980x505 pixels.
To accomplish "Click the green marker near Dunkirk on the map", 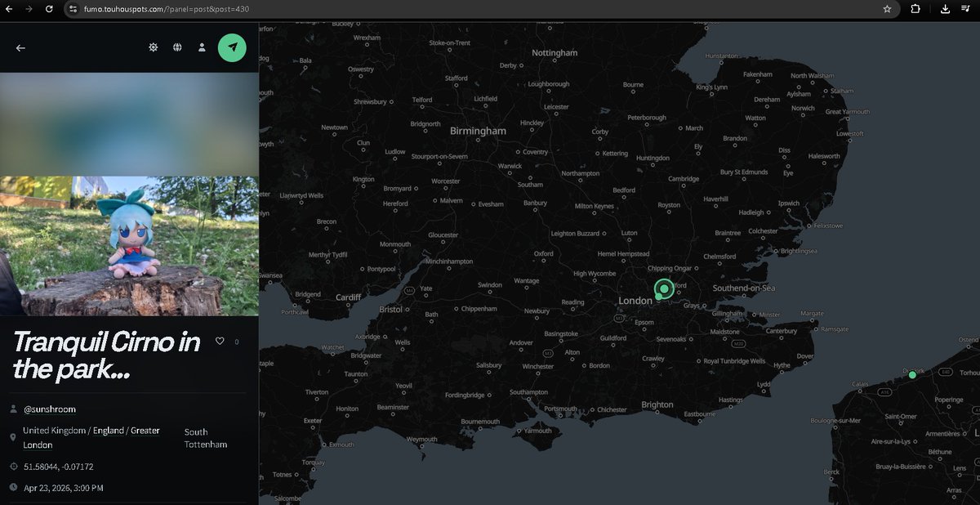I will point(912,374).
